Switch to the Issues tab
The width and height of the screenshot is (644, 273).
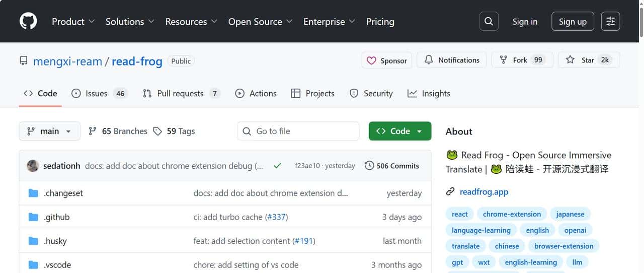pyautogui.click(x=99, y=94)
